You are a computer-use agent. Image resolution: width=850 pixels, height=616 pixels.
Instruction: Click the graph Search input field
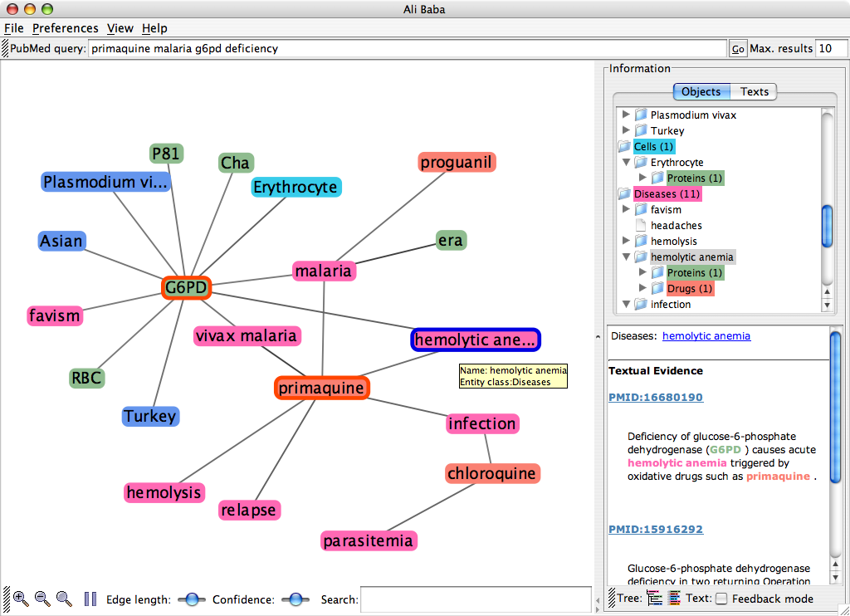tap(476, 599)
